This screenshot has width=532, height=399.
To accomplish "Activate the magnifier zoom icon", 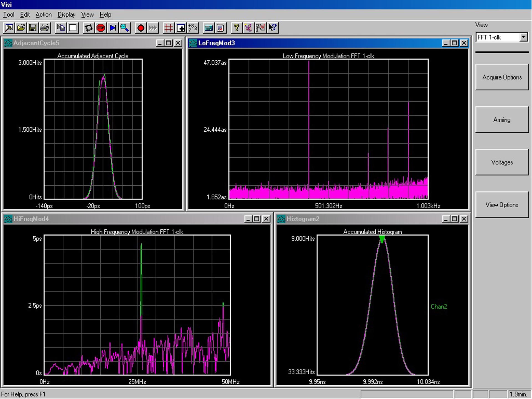I will point(124,28).
